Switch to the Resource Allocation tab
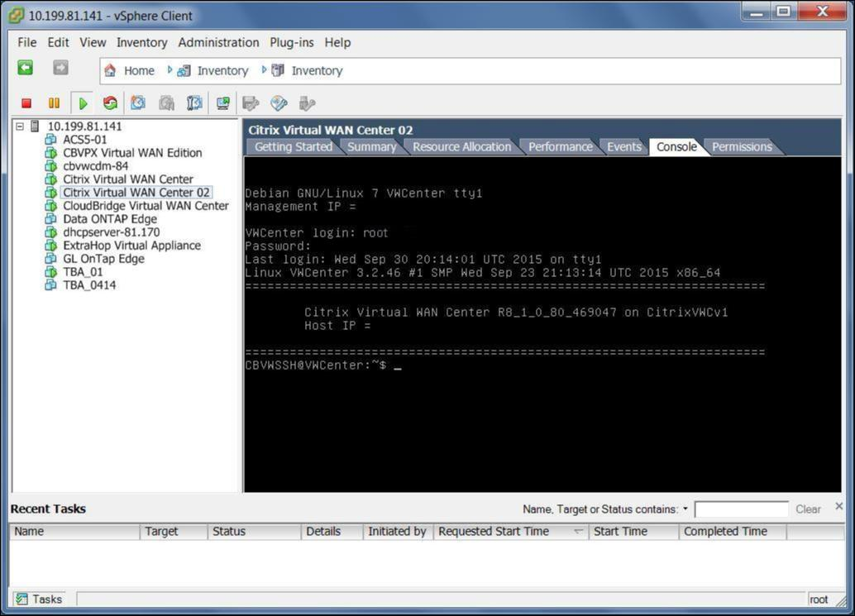This screenshot has width=855, height=616. coord(462,146)
